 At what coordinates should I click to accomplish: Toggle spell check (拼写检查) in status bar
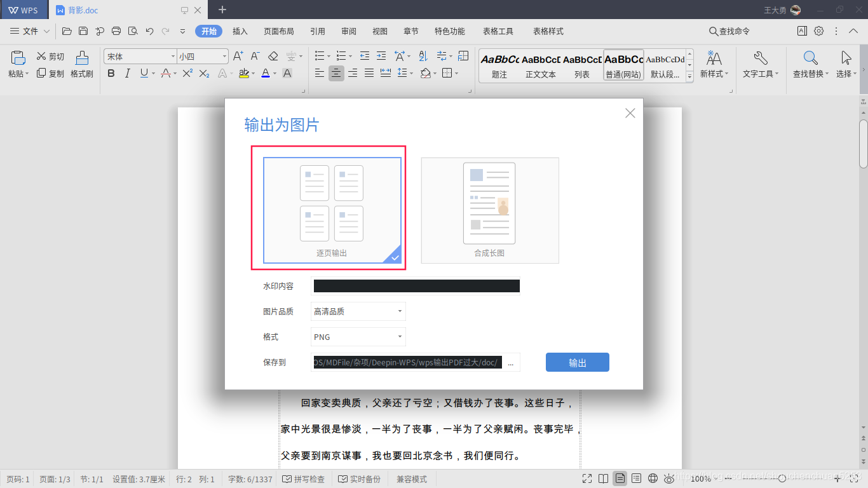point(304,479)
